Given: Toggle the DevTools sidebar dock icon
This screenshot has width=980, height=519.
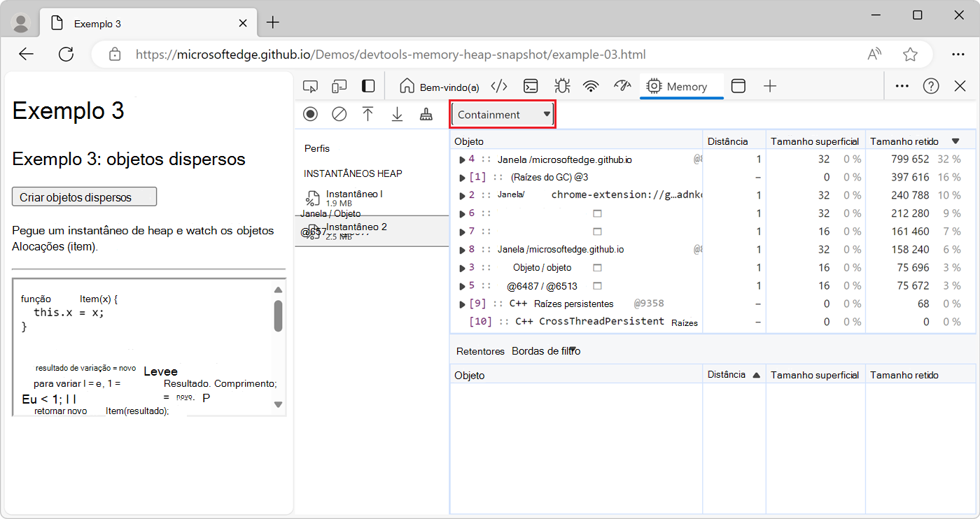Looking at the screenshot, I should [x=368, y=86].
